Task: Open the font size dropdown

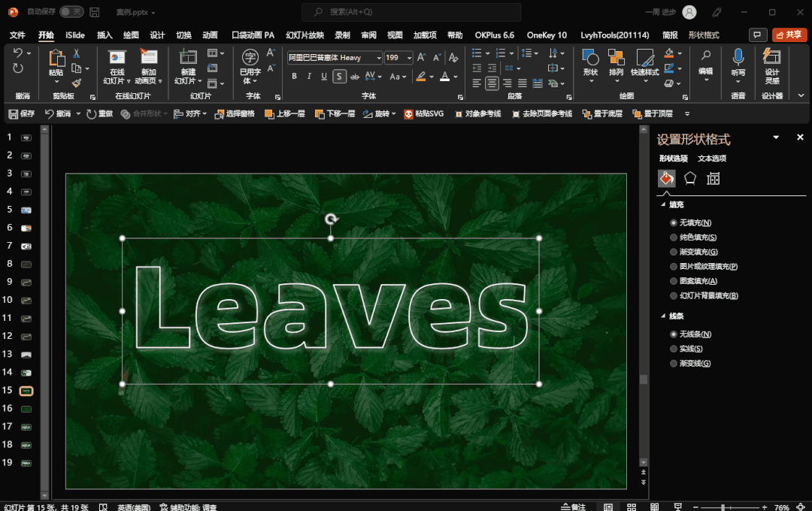Action: pyautogui.click(x=409, y=57)
